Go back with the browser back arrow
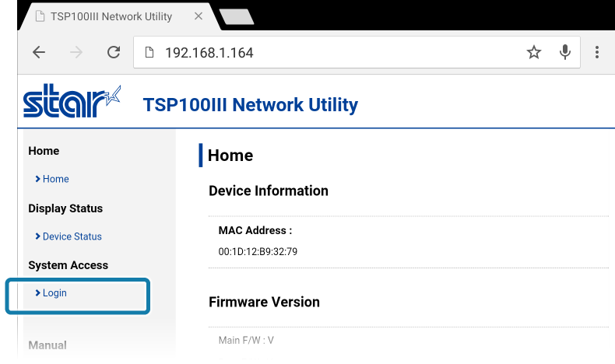Image resolution: width=615 pixels, height=364 pixels. [39, 52]
